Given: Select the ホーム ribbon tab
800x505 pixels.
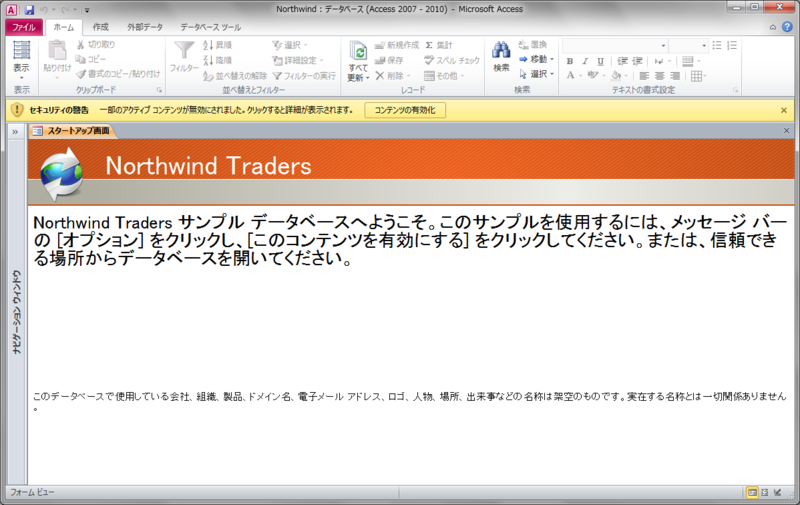Looking at the screenshot, I should (x=64, y=27).
